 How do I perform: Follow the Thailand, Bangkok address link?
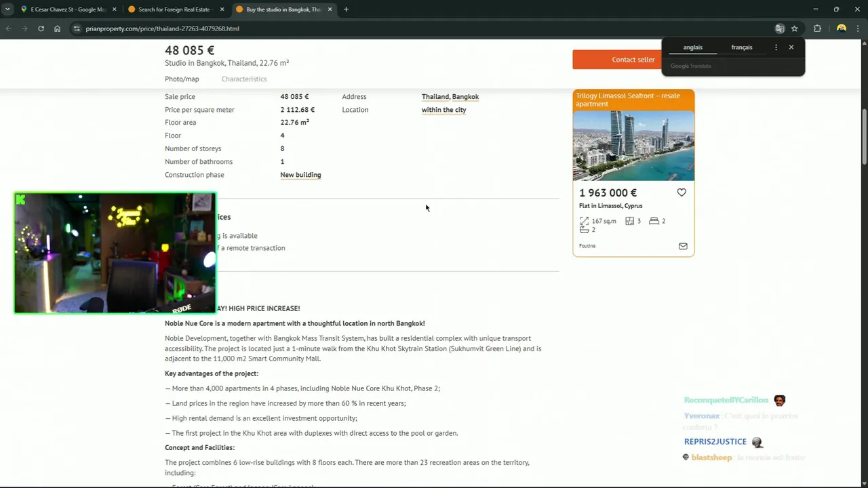click(x=450, y=97)
